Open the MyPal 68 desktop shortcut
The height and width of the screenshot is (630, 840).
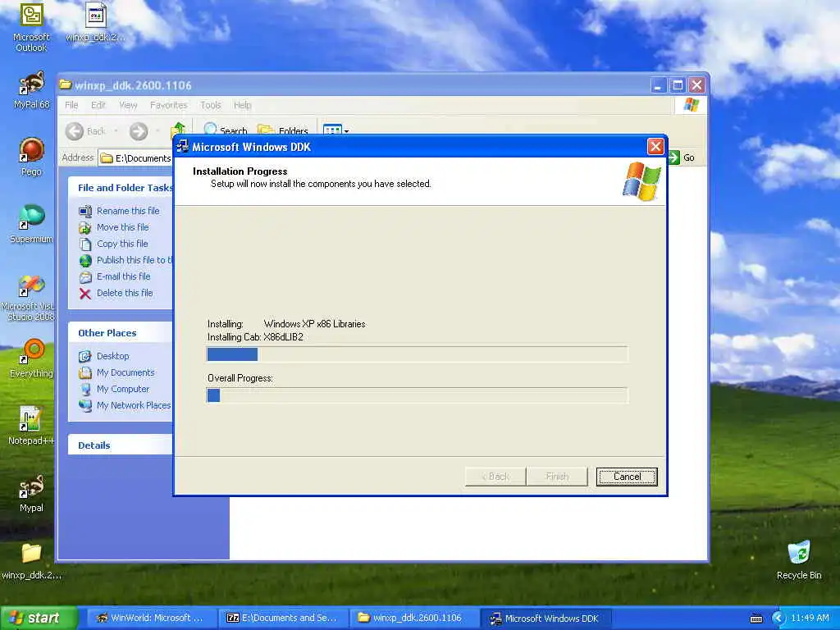(31, 90)
